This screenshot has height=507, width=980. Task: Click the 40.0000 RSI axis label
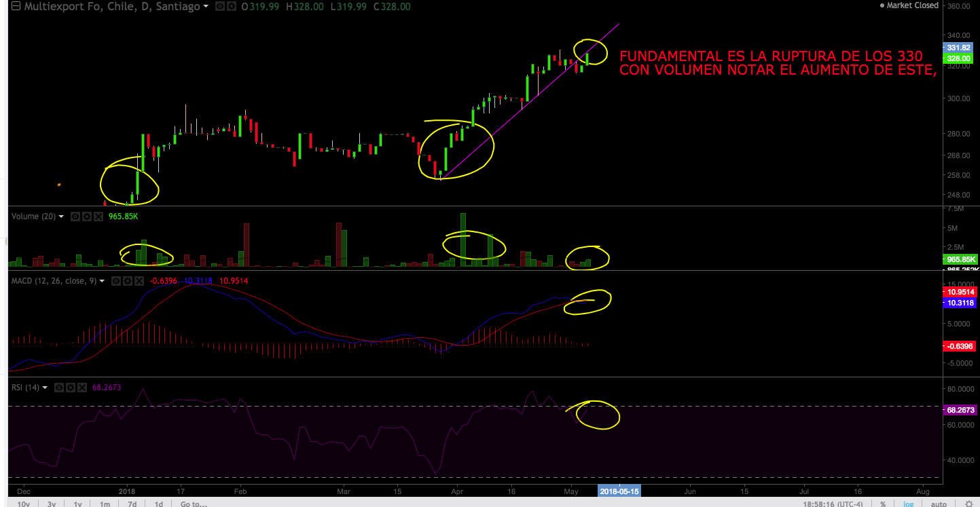[x=962, y=460]
